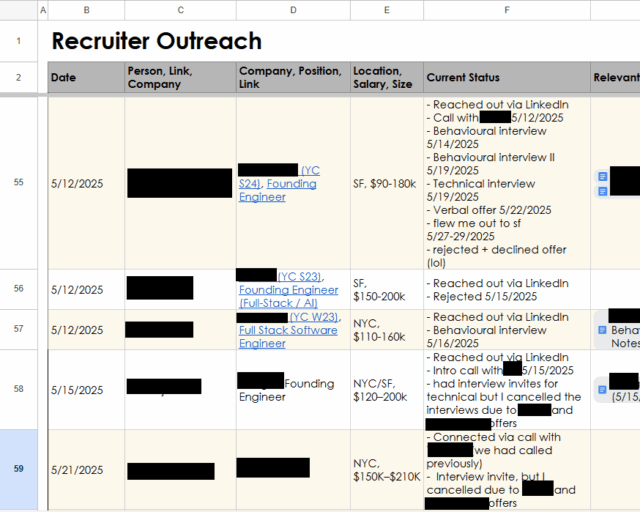This screenshot has width=640, height=512.
Task: Select row 2 header
Action: tap(18, 77)
